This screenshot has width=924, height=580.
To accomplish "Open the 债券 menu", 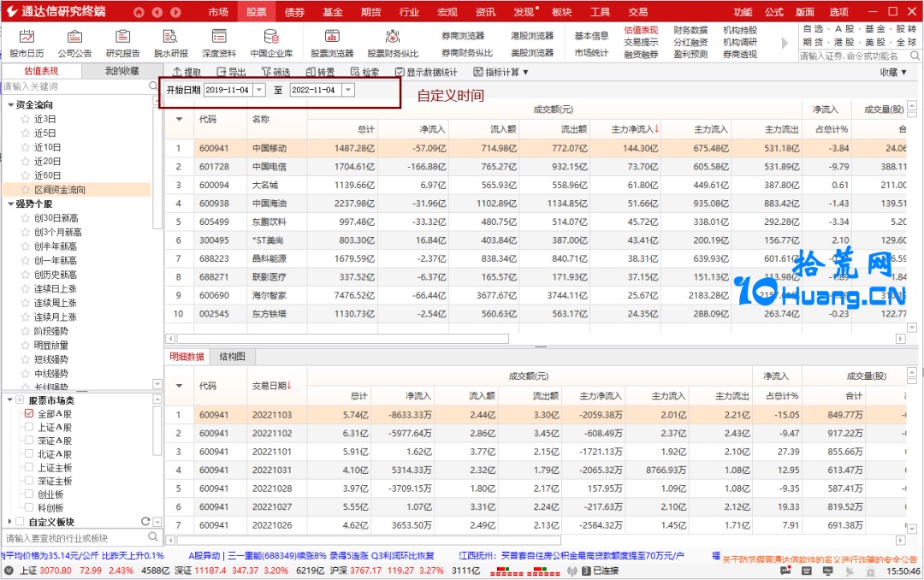I will [294, 12].
